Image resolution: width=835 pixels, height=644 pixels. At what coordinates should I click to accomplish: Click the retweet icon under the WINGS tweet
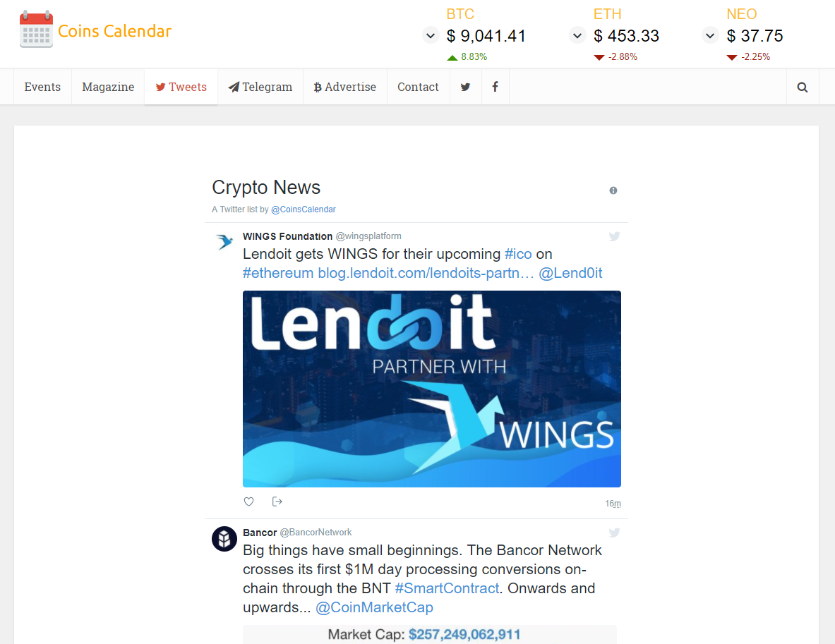coord(277,501)
